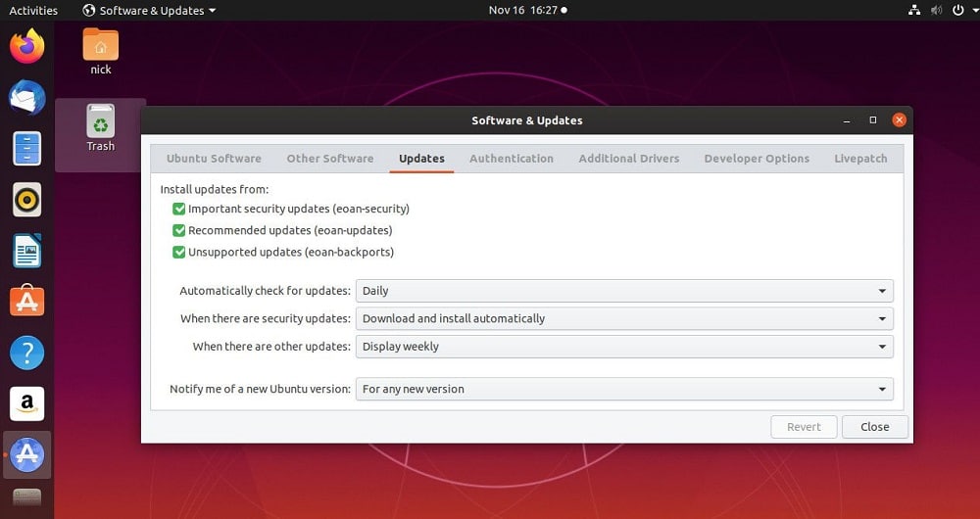Open the Help question mark icon

pos(26,353)
